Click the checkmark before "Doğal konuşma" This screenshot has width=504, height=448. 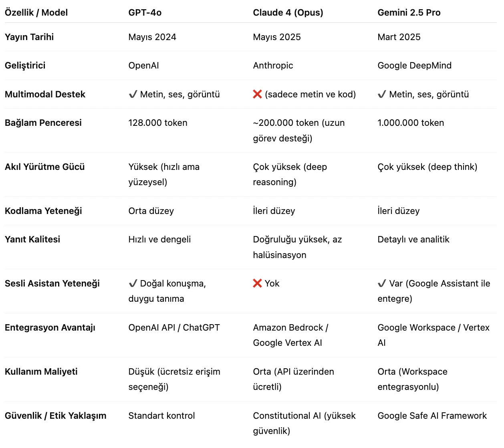point(133,284)
